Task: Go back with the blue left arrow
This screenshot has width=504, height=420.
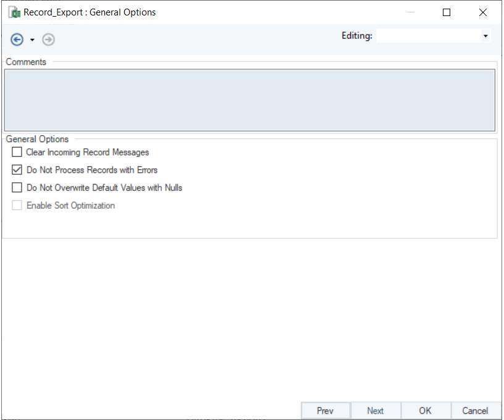Action: coord(17,40)
